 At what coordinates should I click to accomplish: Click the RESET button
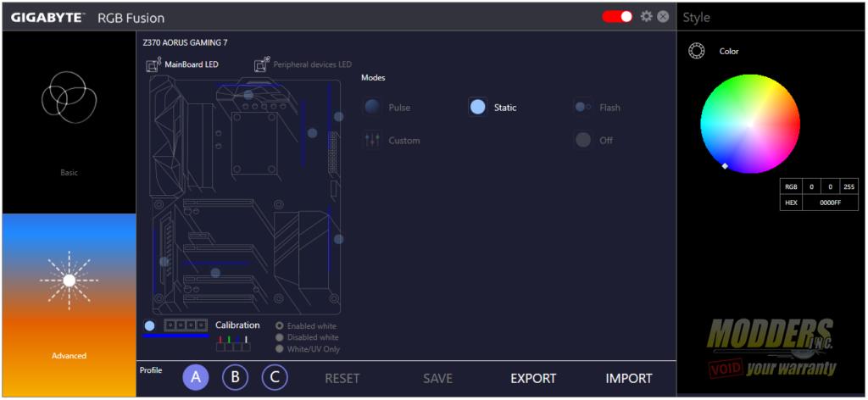coord(342,379)
